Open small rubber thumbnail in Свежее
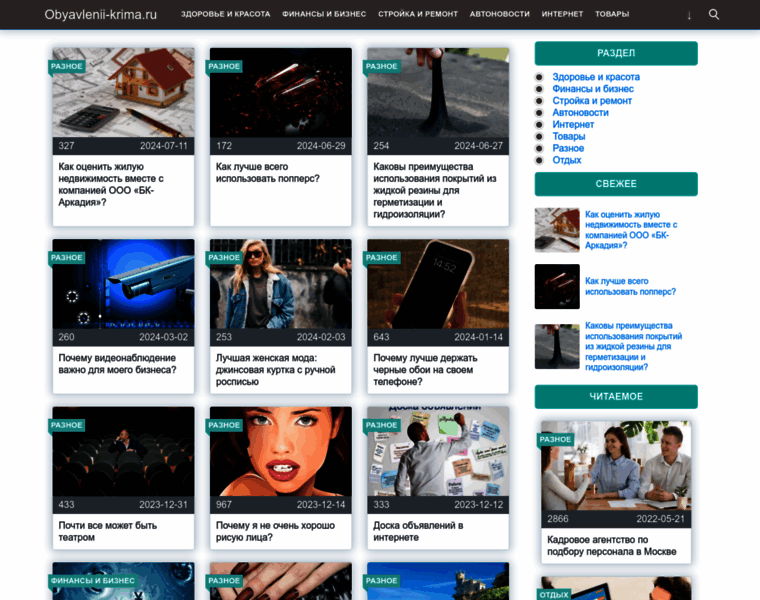 (x=557, y=347)
